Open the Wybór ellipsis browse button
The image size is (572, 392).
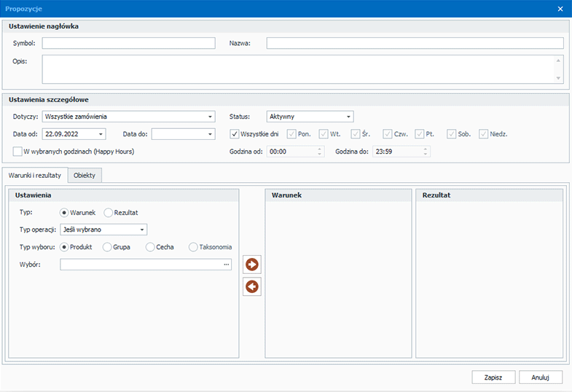(227, 264)
